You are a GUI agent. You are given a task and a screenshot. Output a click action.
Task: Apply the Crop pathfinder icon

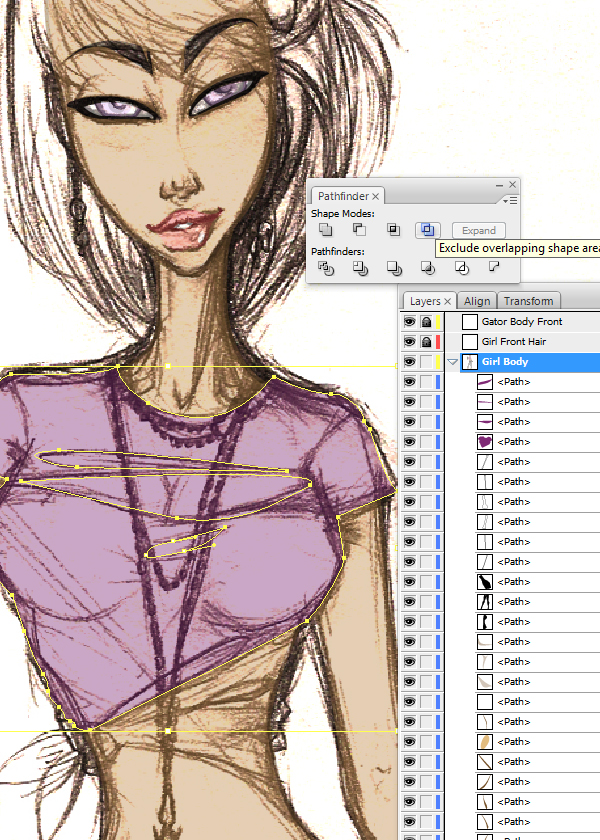tap(428, 268)
